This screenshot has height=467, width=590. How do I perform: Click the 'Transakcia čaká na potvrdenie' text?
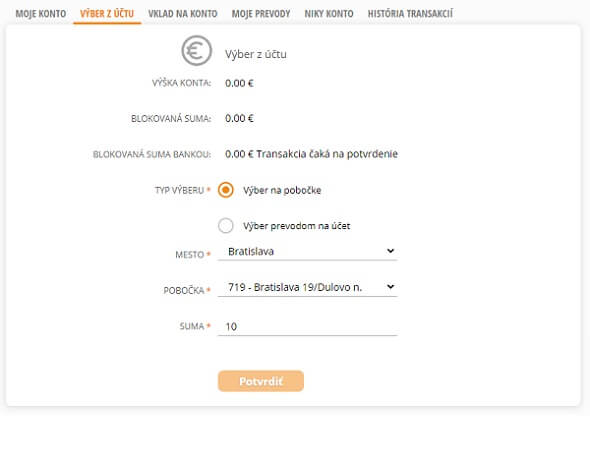tap(327, 154)
